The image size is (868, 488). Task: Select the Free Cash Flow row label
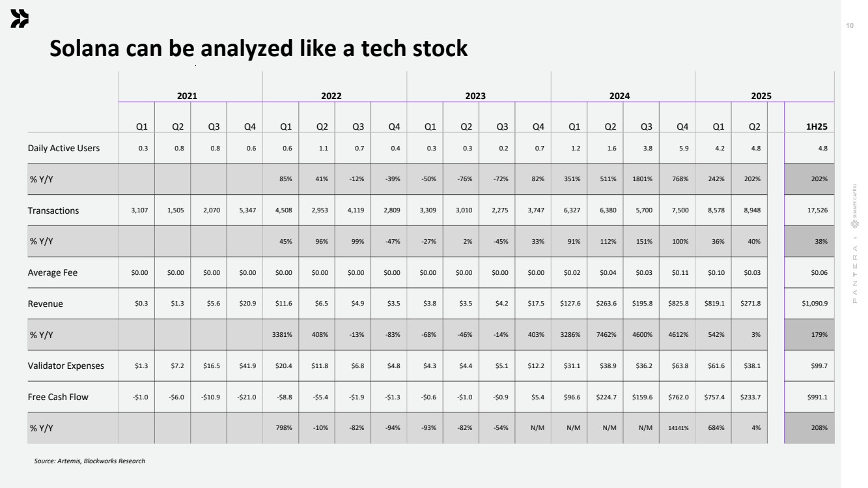pos(58,397)
